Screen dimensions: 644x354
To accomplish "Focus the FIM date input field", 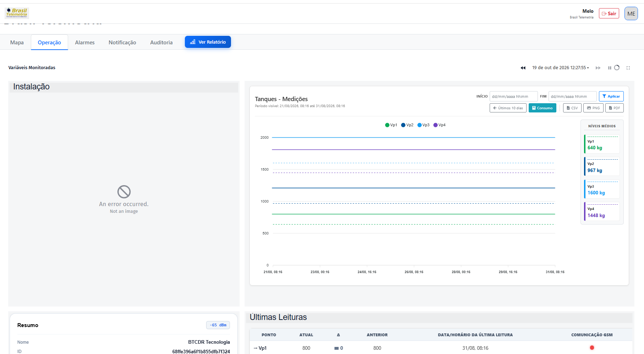I will [x=572, y=96].
